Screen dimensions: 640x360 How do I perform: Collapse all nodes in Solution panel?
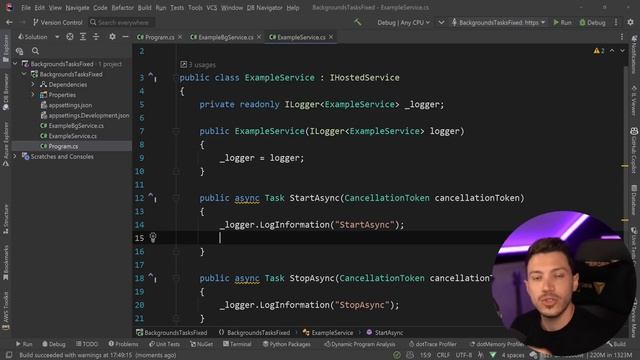pos(96,37)
